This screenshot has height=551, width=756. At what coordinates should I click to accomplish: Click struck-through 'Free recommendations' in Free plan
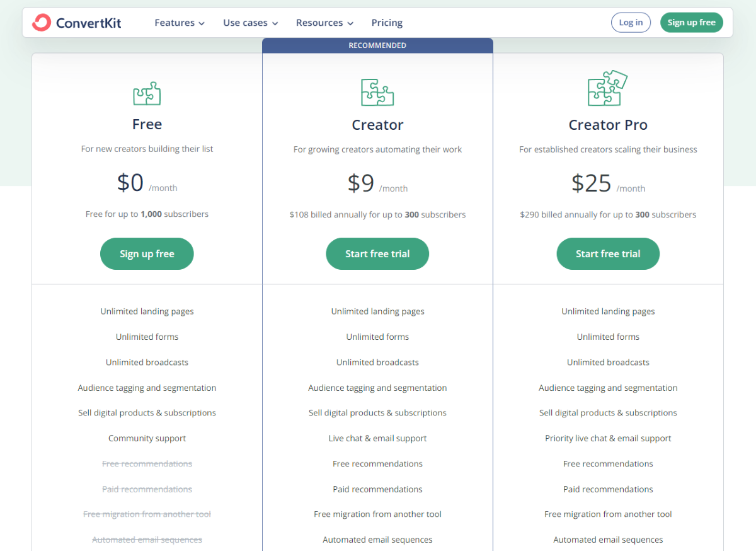147,464
